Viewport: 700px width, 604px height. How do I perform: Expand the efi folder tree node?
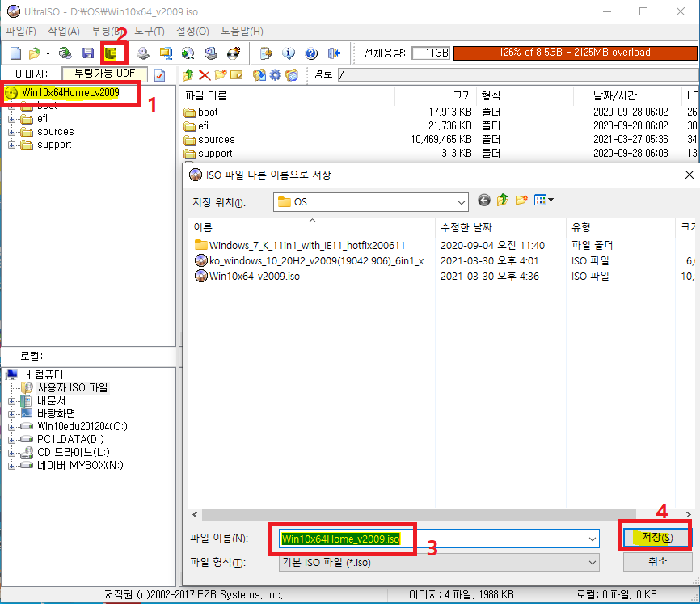tap(12, 119)
